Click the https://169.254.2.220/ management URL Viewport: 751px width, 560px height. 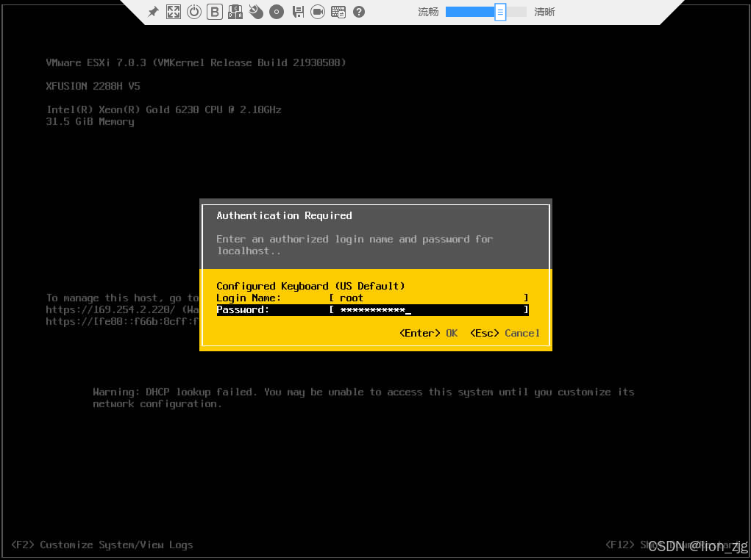pos(110,309)
